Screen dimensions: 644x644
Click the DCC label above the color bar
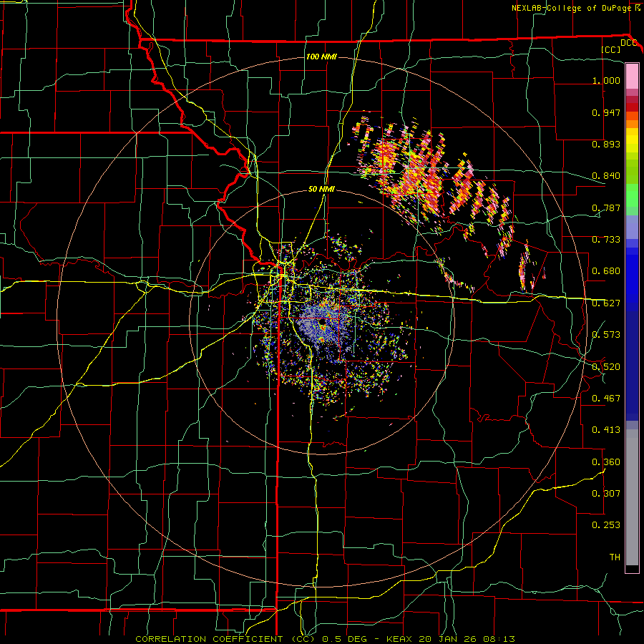(x=629, y=43)
